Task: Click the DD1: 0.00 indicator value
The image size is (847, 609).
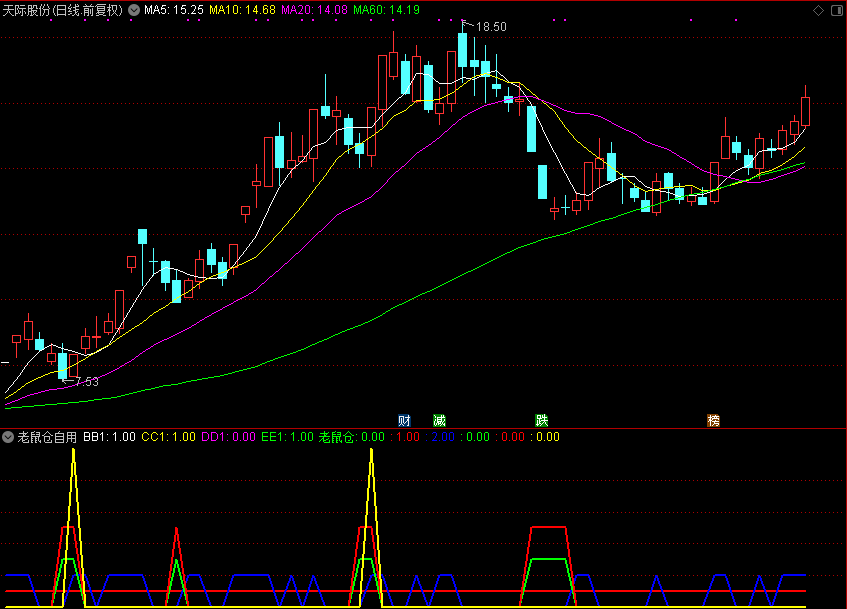Action: (x=228, y=437)
